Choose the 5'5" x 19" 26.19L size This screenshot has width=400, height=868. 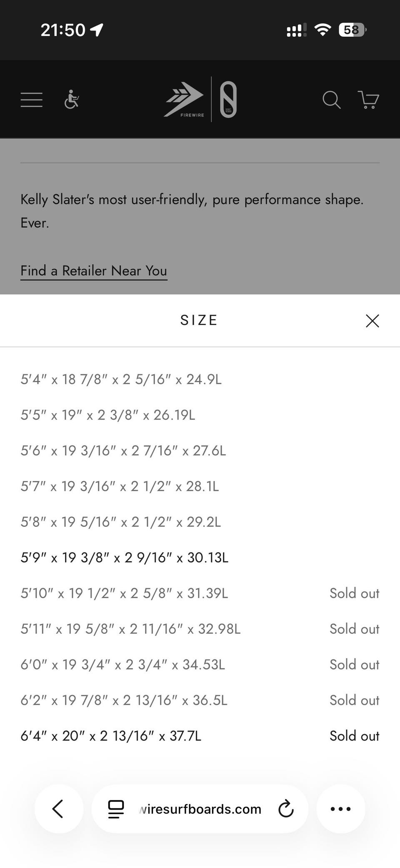point(107,415)
